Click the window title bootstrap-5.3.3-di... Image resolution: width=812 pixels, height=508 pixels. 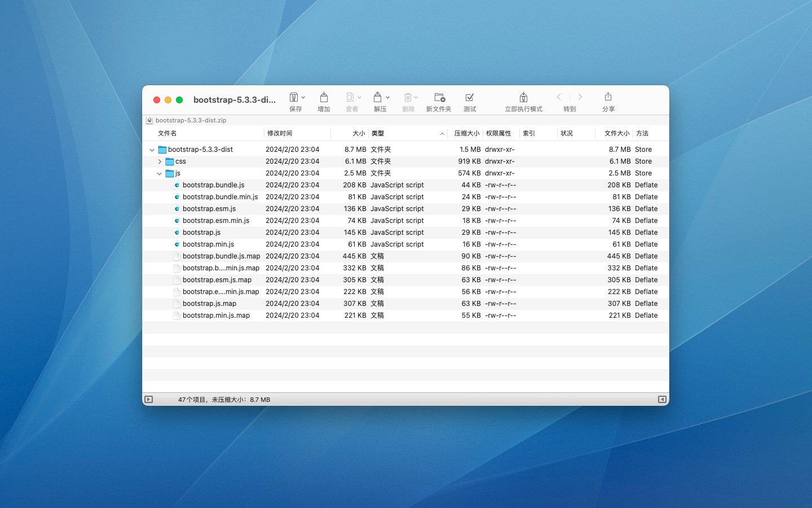coord(235,100)
